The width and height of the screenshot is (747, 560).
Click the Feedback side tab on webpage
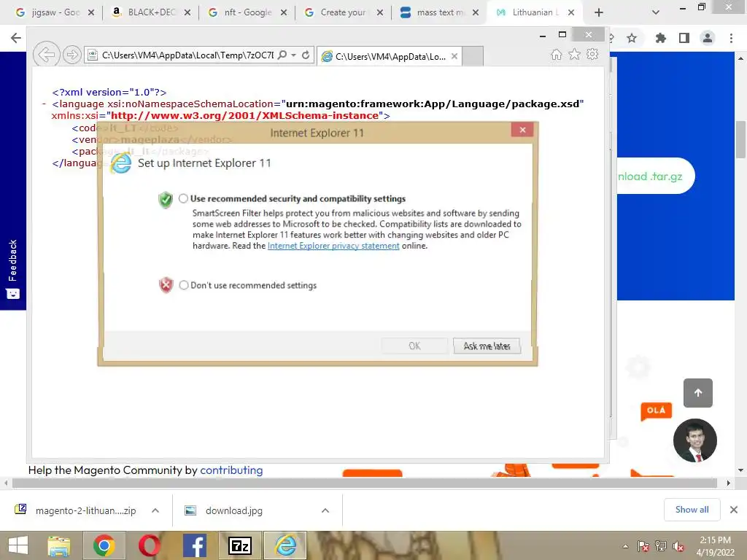13,269
